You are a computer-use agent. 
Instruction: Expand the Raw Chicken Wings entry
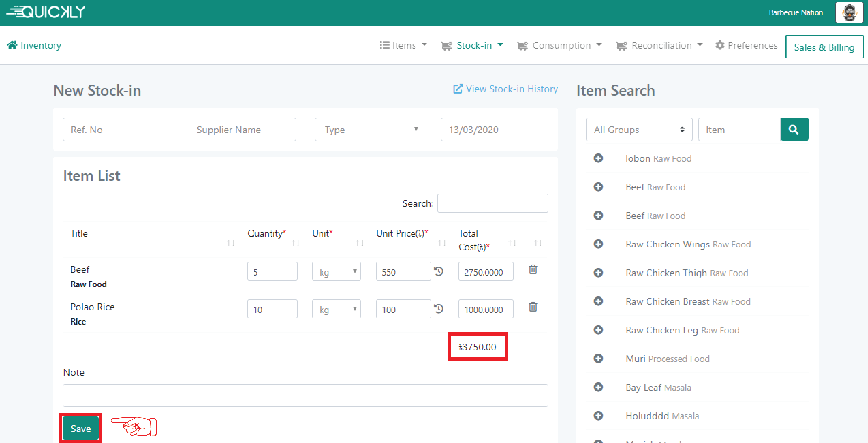point(598,244)
